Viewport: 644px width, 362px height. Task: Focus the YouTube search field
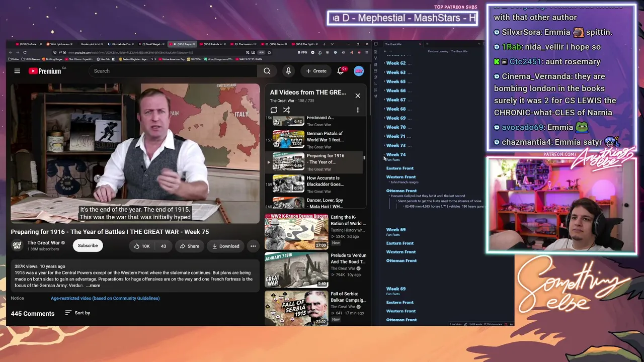[x=174, y=71]
